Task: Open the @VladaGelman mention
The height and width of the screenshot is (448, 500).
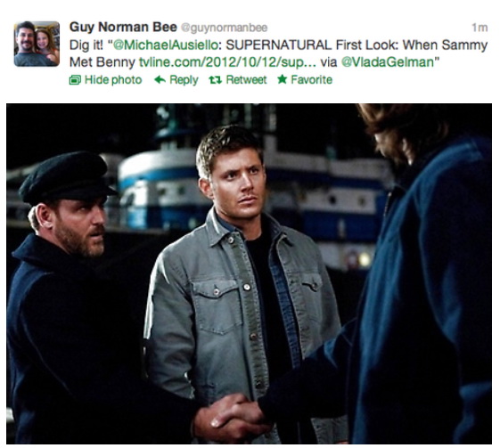Action: pyautogui.click(x=388, y=62)
